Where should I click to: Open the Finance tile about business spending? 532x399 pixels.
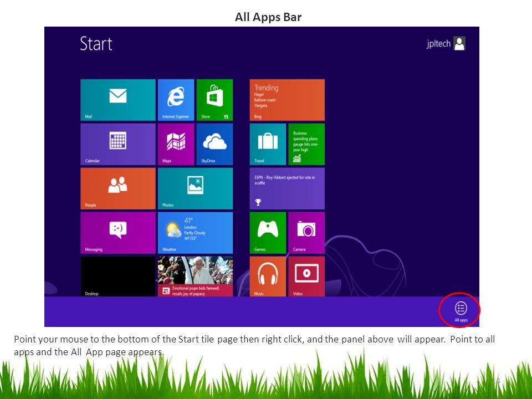coord(306,144)
